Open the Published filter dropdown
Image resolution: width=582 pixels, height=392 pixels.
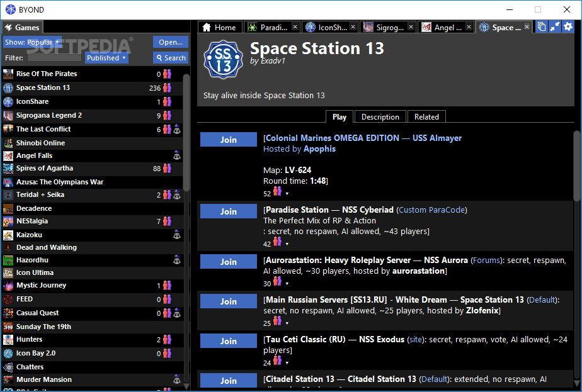coord(106,58)
